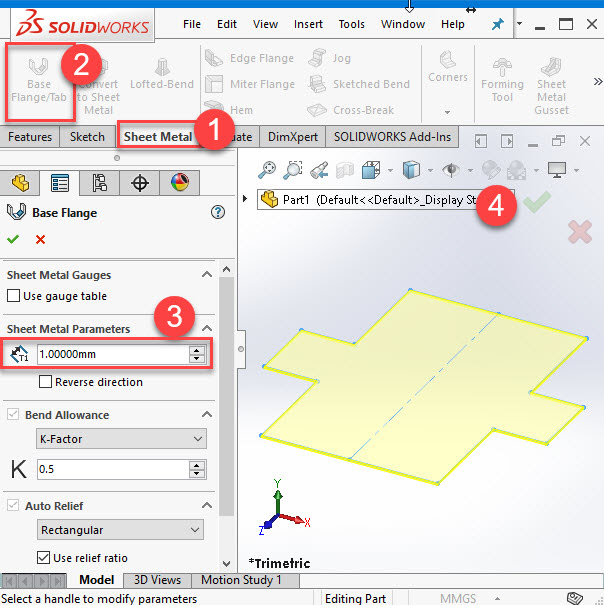Click the K factor value field
This screenshot has width=604, height=605.
pyautogui.click(x=113, y=469)
